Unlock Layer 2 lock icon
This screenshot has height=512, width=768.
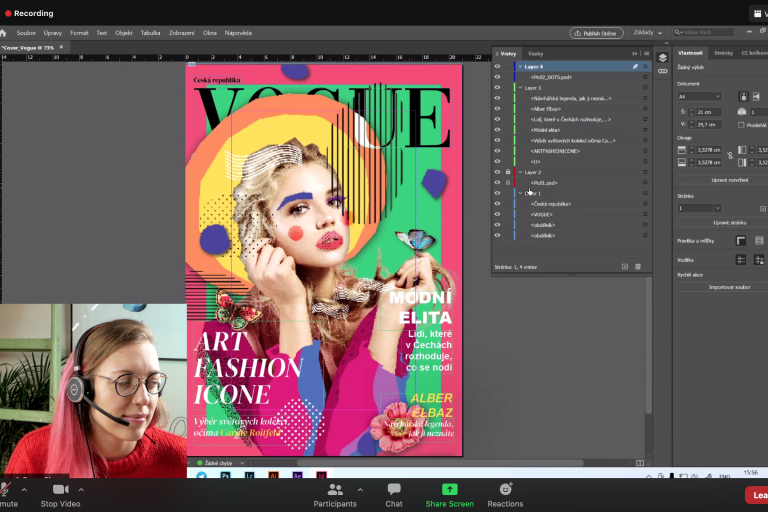pyautogui.click(x=508, y=172)
